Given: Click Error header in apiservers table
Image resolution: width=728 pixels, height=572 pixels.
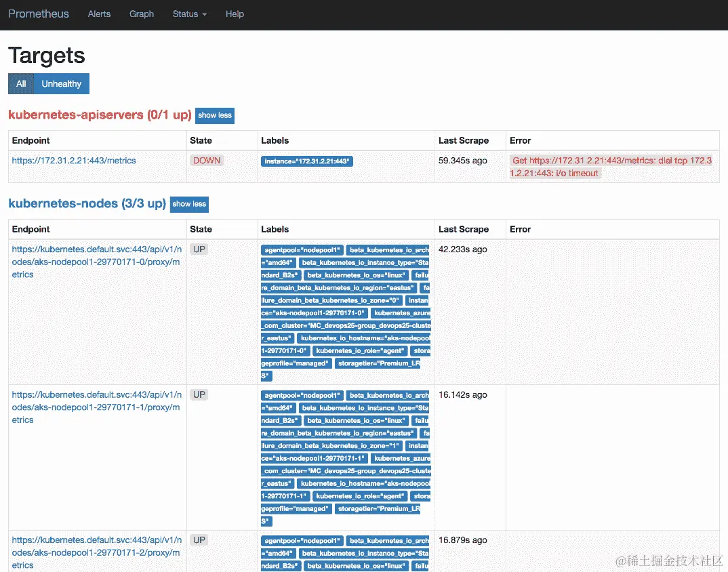Looking at the screenshot, I should point(520,141).
